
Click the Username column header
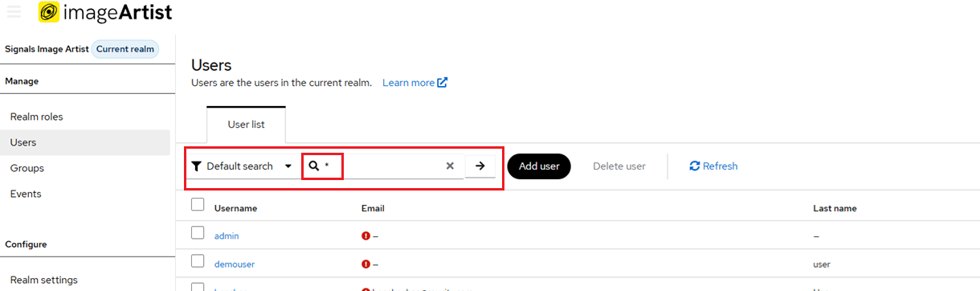(235, 208)
